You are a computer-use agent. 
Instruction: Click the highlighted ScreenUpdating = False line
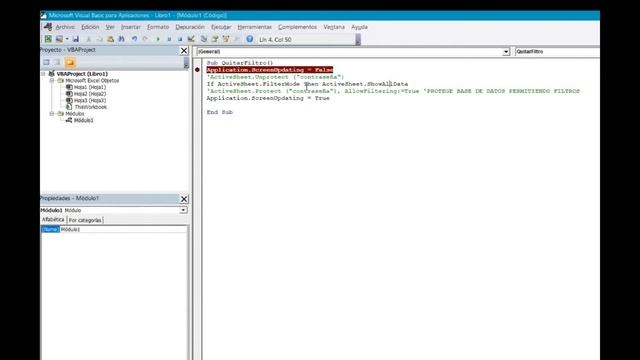269,70
